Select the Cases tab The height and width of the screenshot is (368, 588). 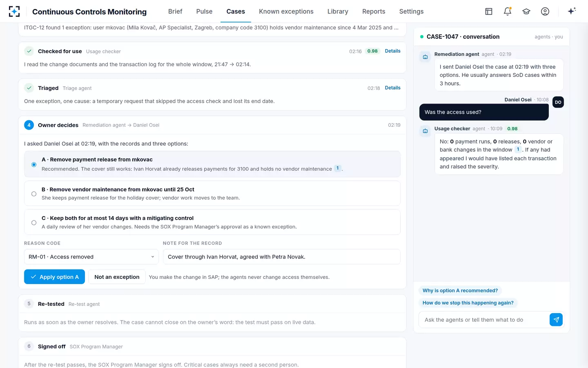(x=236, y=11)
